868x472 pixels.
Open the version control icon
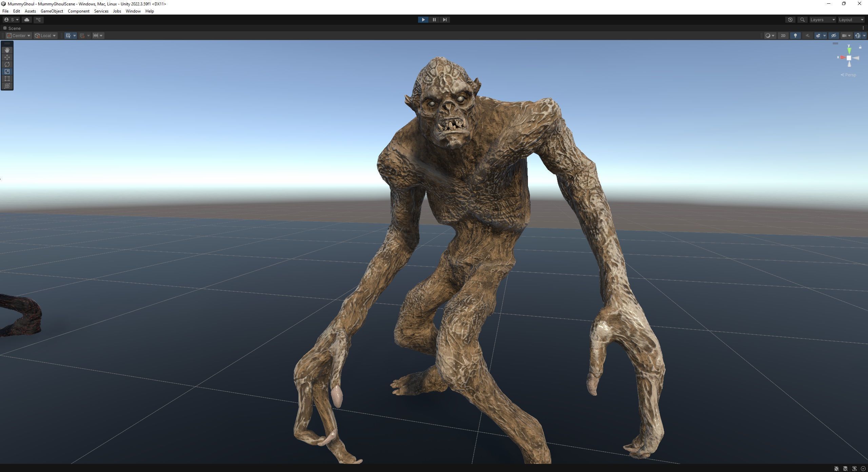(x=38, y=20)
